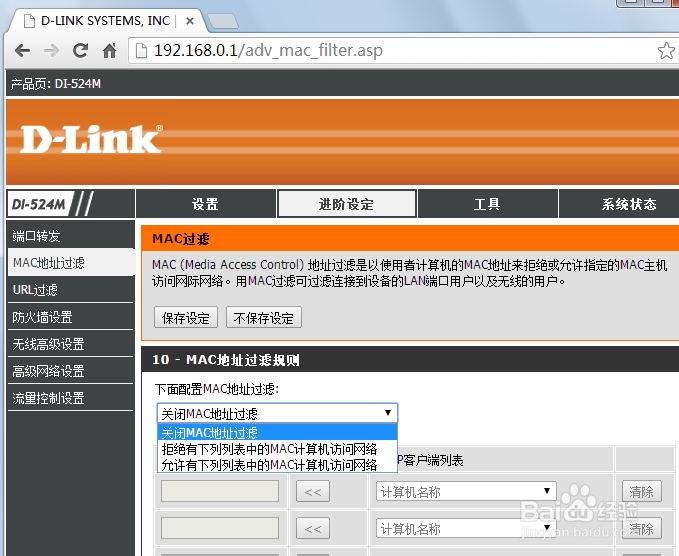
Task: Choose 关闭MAC地址过滤 option in list
Action: 277,433
